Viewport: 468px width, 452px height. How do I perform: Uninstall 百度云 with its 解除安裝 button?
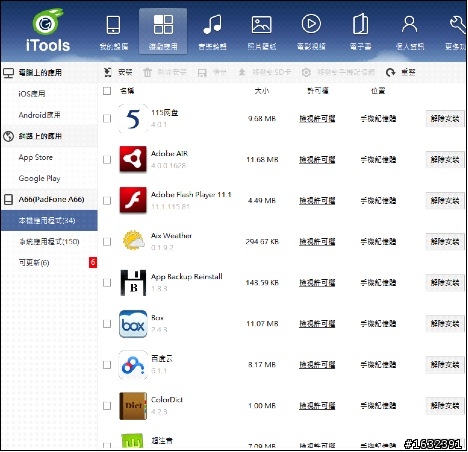click(445, 365)
